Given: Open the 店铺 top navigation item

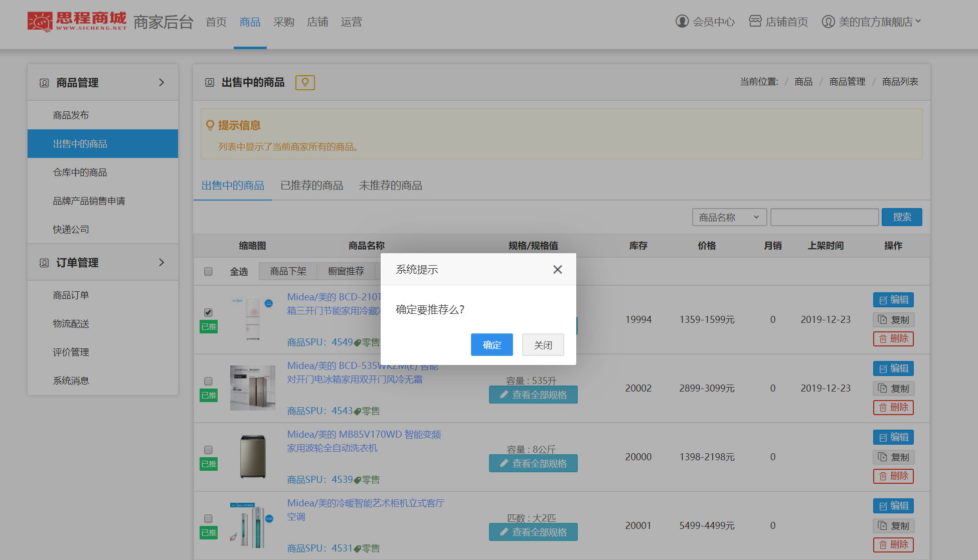Looking at the screenshot, I should click(317, 22).
